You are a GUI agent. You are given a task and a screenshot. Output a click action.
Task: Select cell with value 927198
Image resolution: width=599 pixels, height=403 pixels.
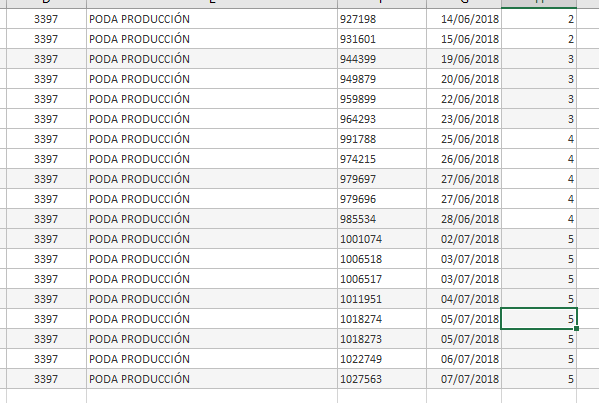(382, 19)
